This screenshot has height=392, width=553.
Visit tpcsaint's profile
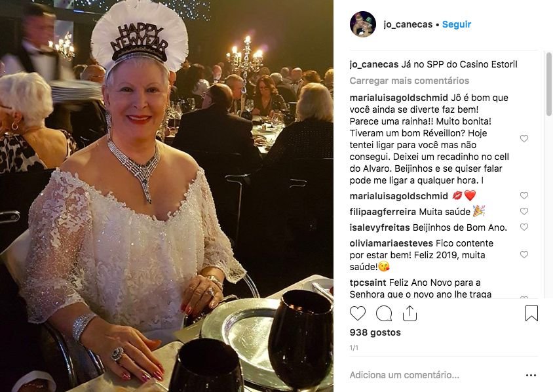(368, 283)
